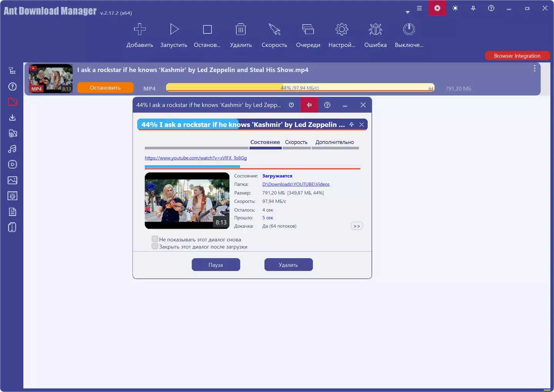Click the Удалить trash icon in toolbar

241,30
